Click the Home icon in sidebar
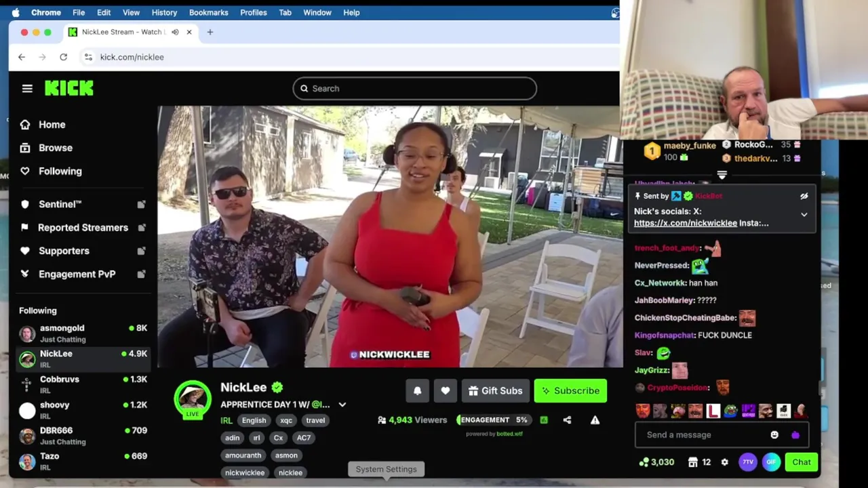 [25, 125]
